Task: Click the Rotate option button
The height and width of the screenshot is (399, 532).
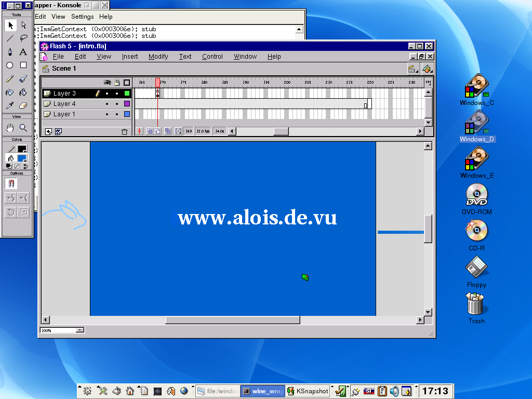Action: [11, 212]
